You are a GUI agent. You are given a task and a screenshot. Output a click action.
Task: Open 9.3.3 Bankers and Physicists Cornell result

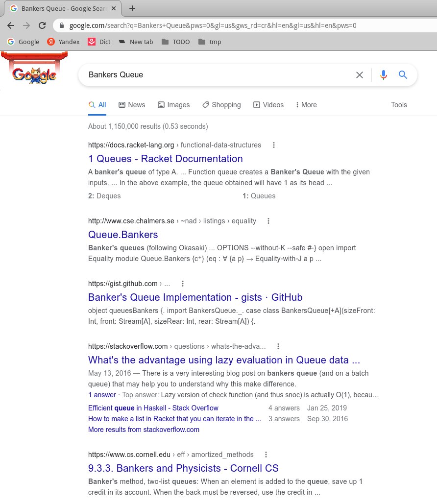[183, 468]
